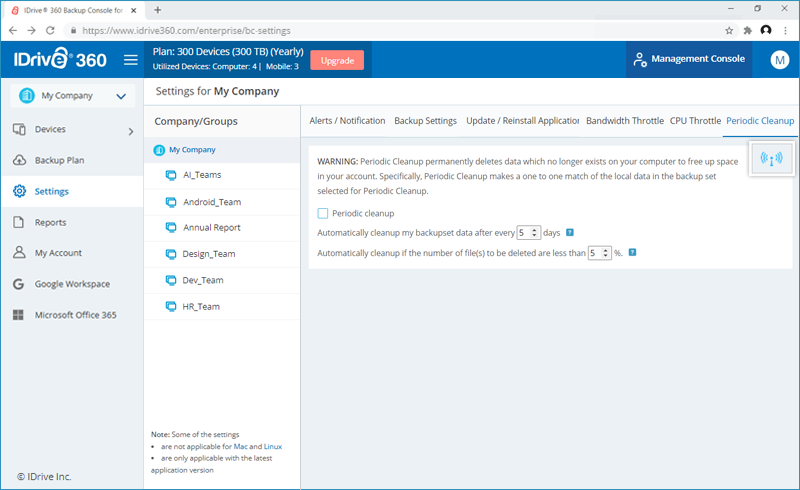
Task: Expand the Devices submenu arrow
Action: pos(131,131)
